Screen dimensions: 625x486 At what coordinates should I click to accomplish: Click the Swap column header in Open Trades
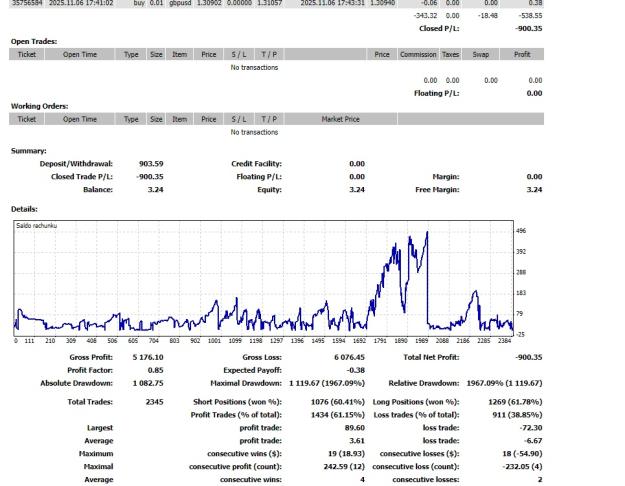click(481, 54)
